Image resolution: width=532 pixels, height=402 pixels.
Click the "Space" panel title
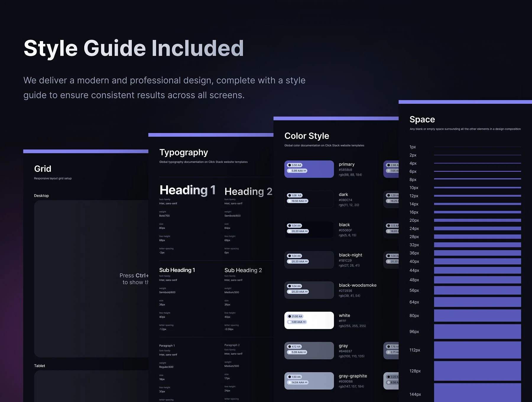[422, 119]
